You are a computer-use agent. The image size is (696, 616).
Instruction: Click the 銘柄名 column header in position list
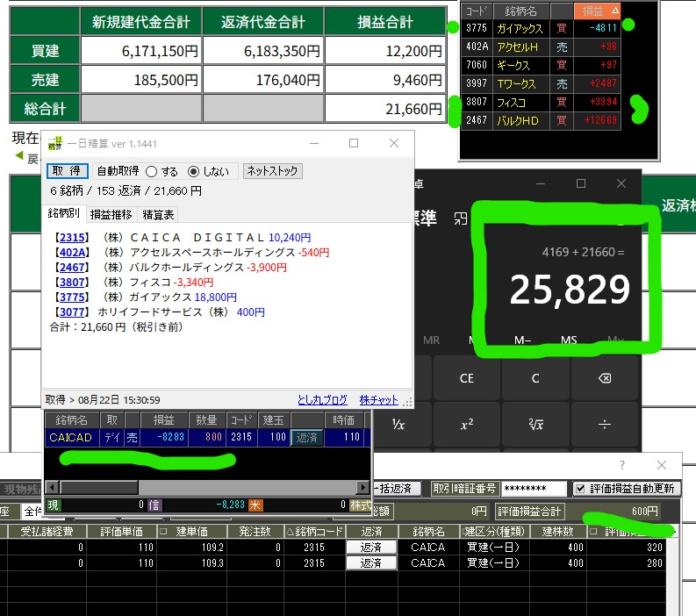(71, 420)
